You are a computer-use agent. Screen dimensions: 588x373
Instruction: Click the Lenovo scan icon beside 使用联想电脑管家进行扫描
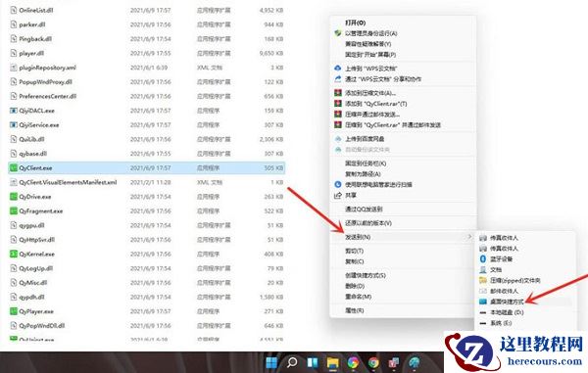[338, 185]
